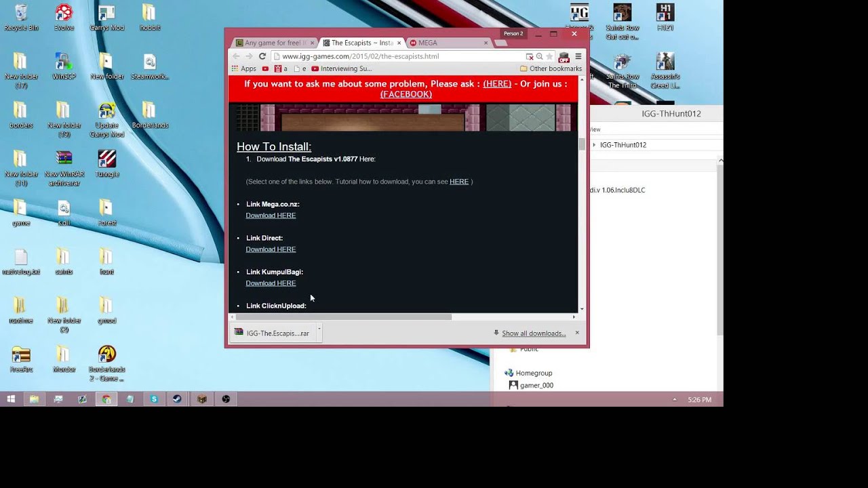This screenshot has height=488, width=868.
Task: Open the FACEBOOK link in red banner
Action: [x=406, y=94]
